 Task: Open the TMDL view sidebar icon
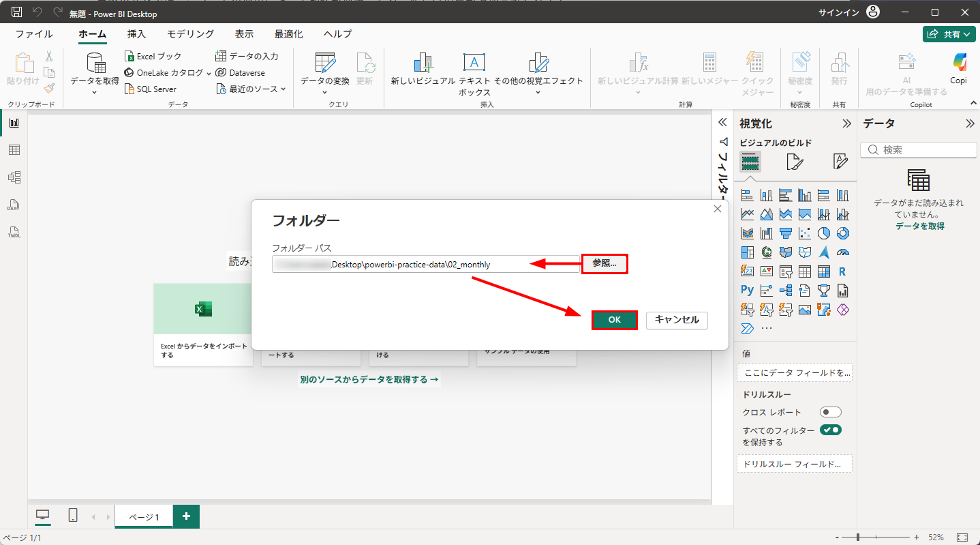click(14, 232)
